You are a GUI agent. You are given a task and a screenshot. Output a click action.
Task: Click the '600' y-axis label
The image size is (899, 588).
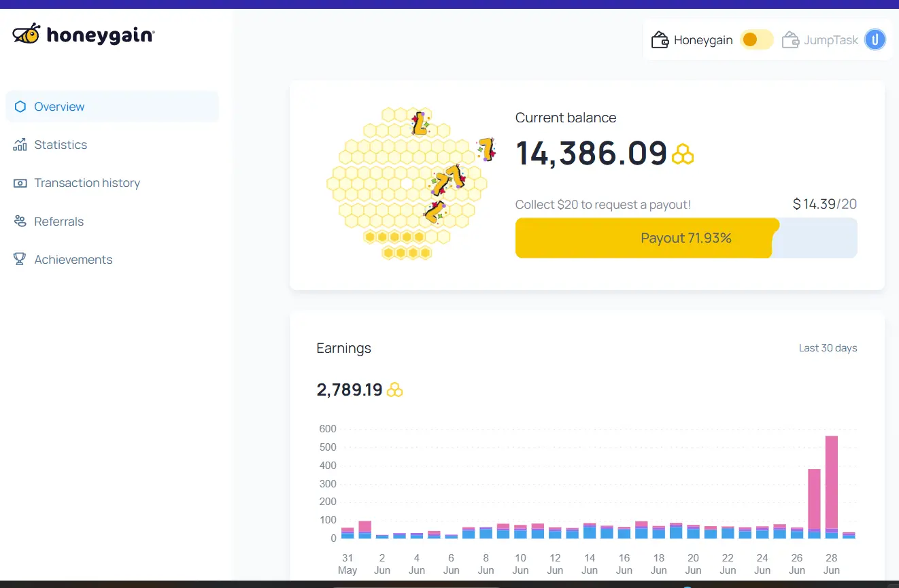point(328,429)
